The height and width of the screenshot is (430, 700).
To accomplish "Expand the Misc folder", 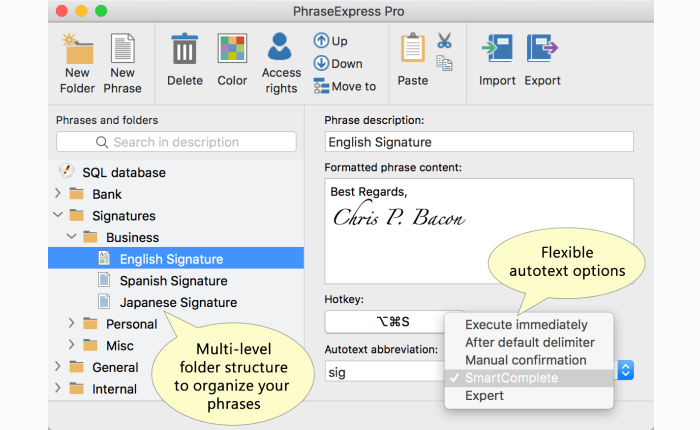I will point(71,345).
